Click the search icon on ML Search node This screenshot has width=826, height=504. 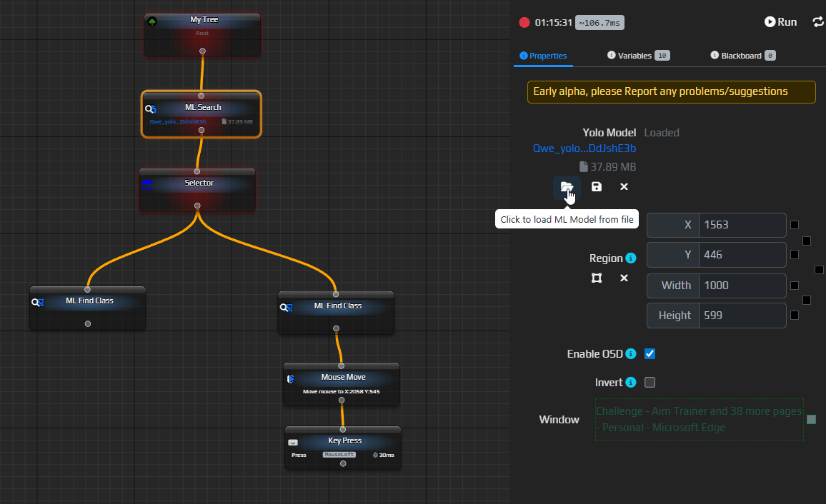pyautogui.click(x=151, y=109)
